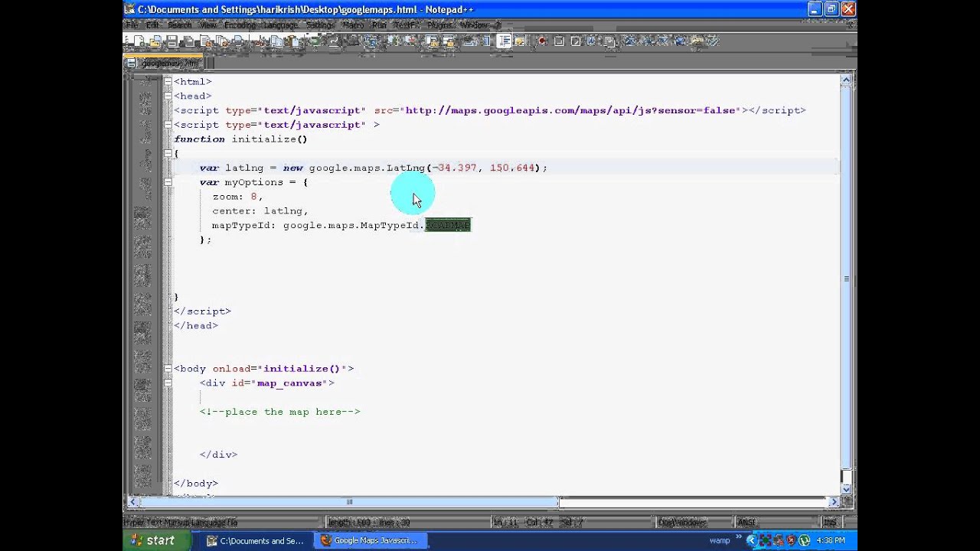
Task: Open the Encoding menu
Action: [x=240, y=25]
